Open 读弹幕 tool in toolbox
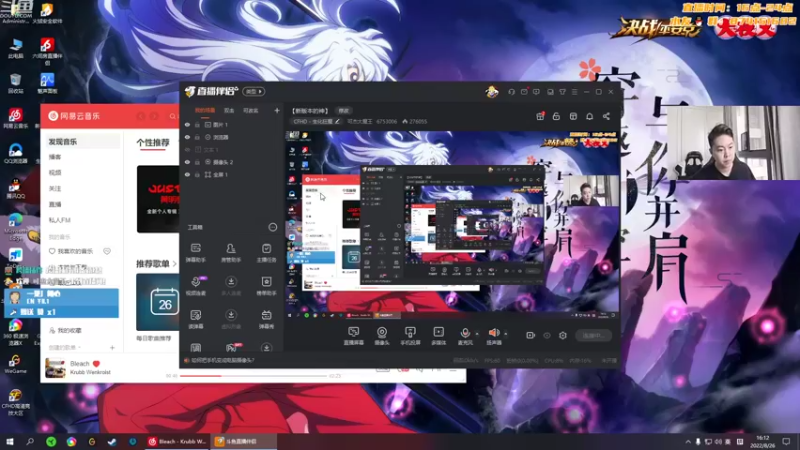The width and height of the screenshot is (800, 450). [195, 319]
